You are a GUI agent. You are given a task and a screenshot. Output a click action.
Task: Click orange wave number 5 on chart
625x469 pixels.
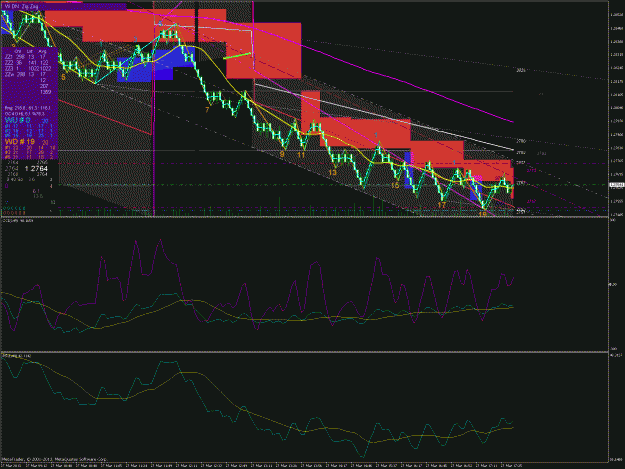[63, 77]
